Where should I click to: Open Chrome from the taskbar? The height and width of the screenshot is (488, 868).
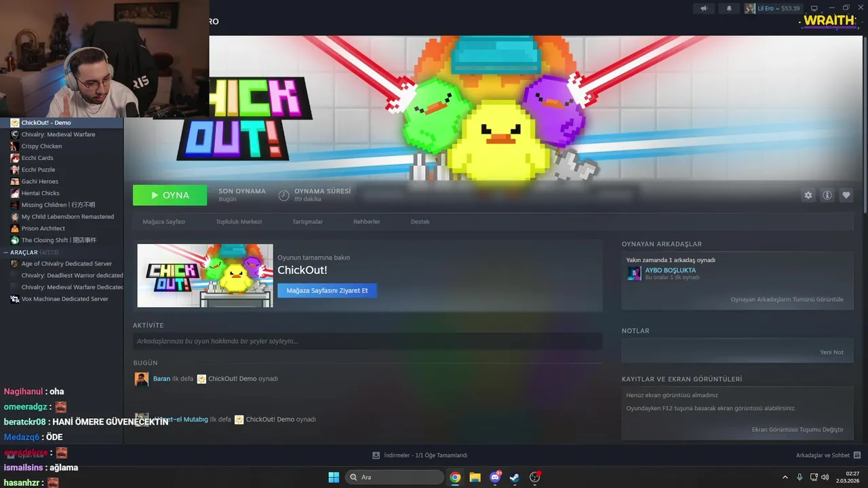(x=455, y=477)
